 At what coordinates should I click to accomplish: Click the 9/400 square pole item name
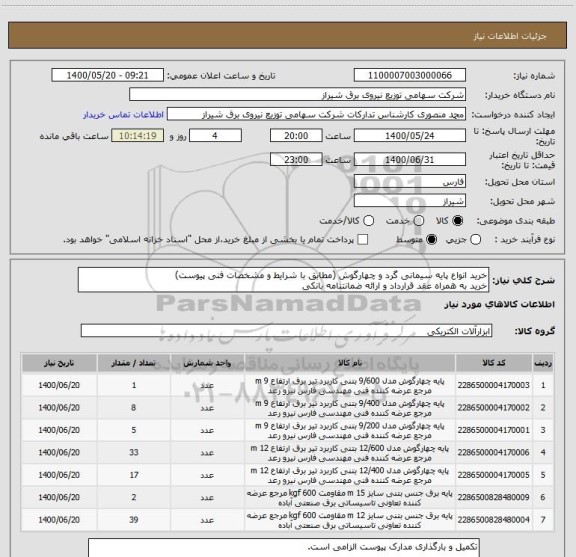(350, 408)
